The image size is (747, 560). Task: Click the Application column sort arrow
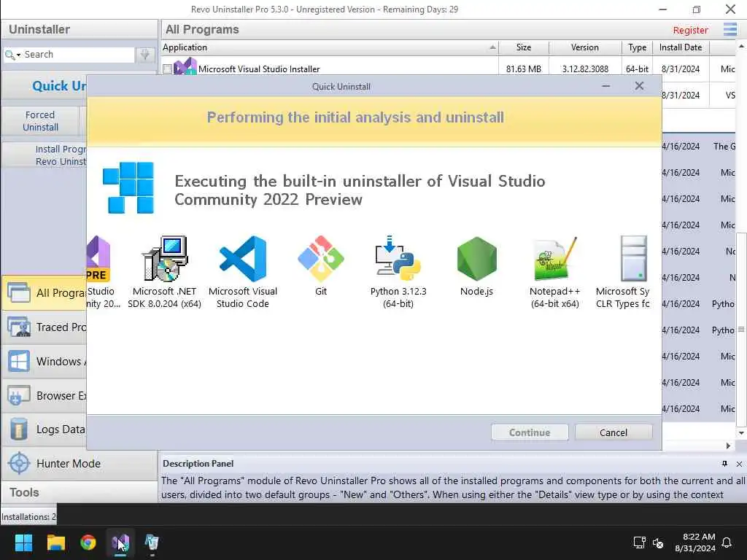click(x=492, y=47)
